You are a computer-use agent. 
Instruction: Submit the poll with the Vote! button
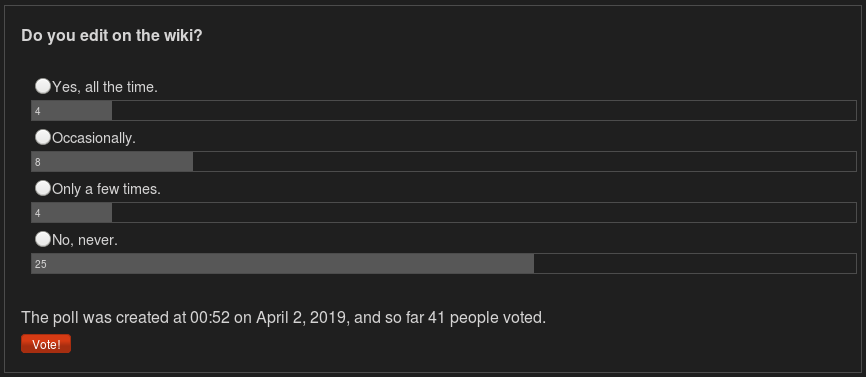coord(46,344)
